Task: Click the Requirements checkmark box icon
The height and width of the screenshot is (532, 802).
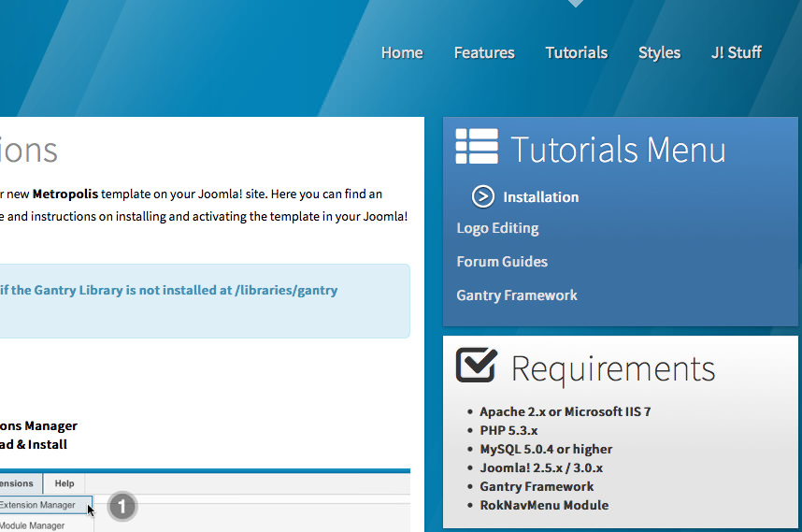Action: coord(477,365)
